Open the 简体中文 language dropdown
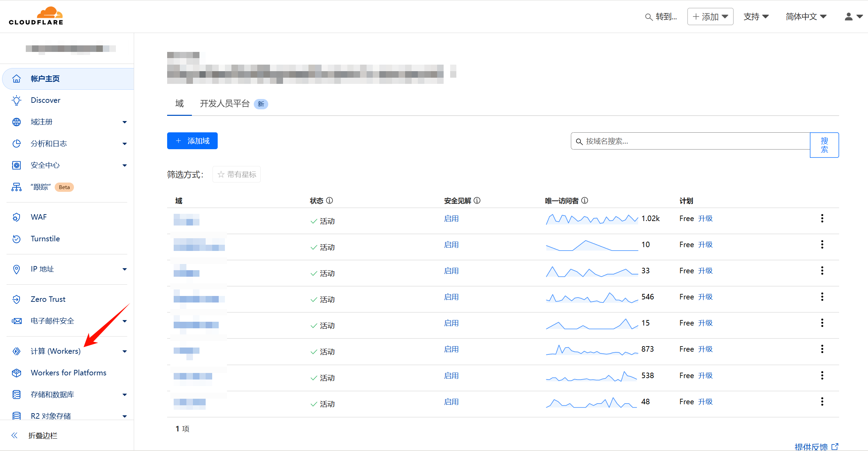Image resolution: width=868 pixels, height=451 pixels. point(806,16)
